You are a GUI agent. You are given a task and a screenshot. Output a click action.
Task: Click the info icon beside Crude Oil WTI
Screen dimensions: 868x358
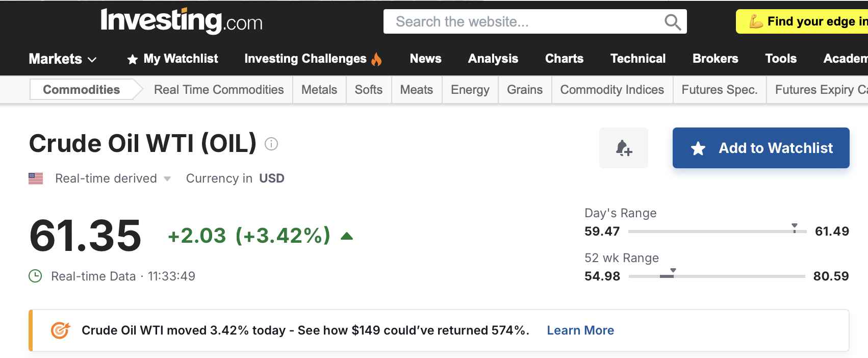pos(271,144)
